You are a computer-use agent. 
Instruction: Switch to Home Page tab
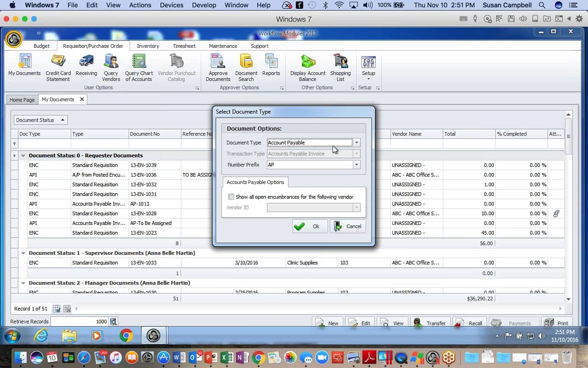click(22, 100)
